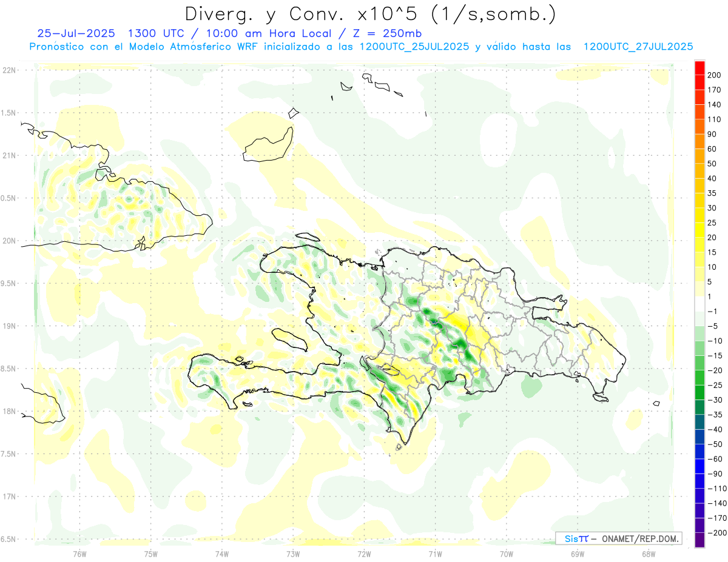Click the '71W' longitude label
This screenshot has height=562, width=728.
click(435, 554)
